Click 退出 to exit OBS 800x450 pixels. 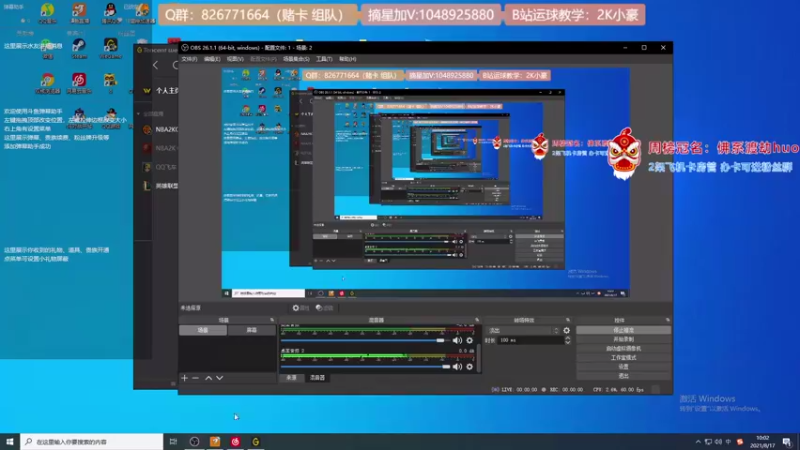point(623,376)
